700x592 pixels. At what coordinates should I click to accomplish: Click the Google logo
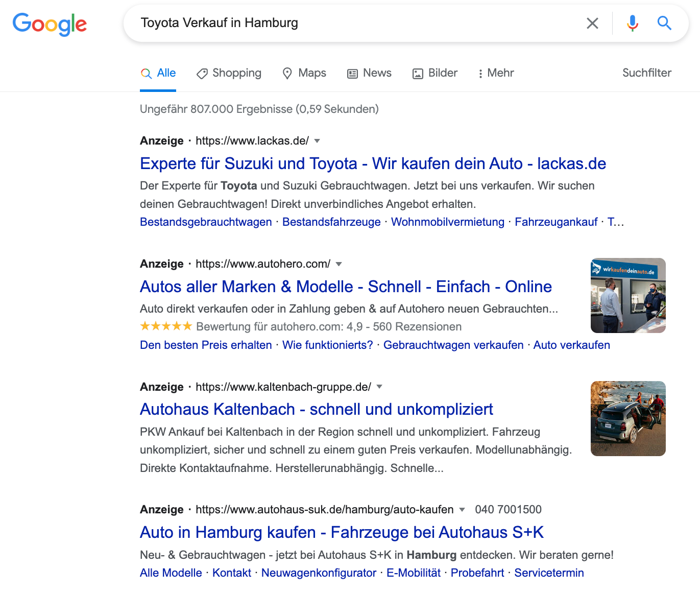coord(50,24)
